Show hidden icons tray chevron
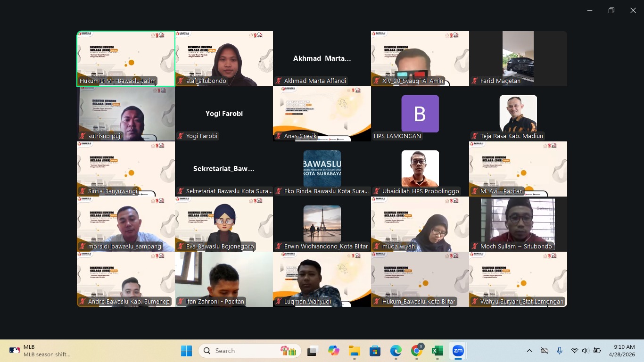 point(529,351)
